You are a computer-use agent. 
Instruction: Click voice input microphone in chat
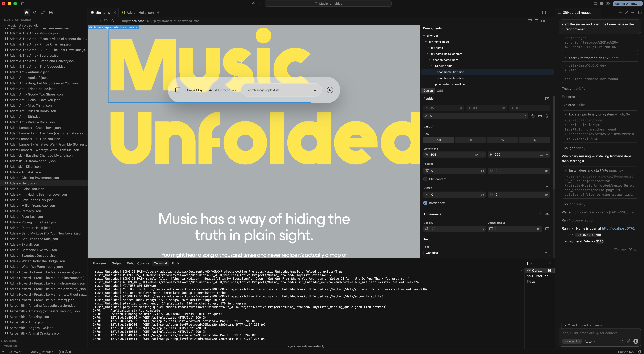pos(636,341)
